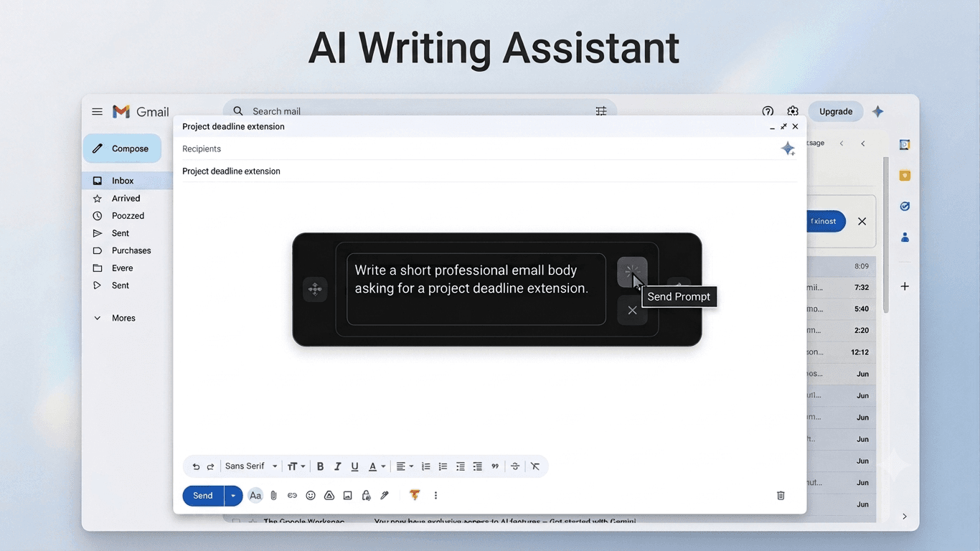
Task: Toggle block quote formatting
Action: (x=495, y=466)
